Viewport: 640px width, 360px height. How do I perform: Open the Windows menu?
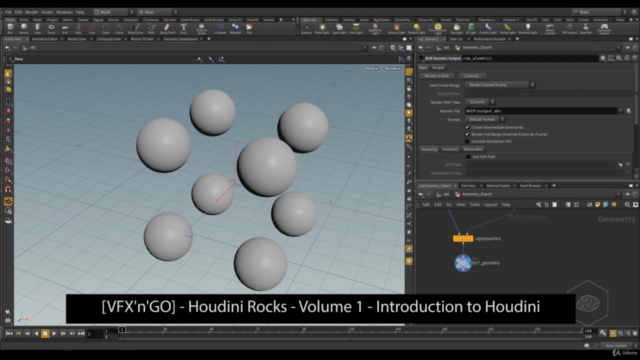pos(64,12)
